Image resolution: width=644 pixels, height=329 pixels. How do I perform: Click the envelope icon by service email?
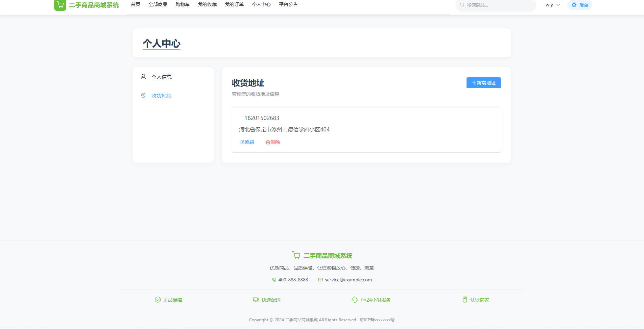pos(320,280)
